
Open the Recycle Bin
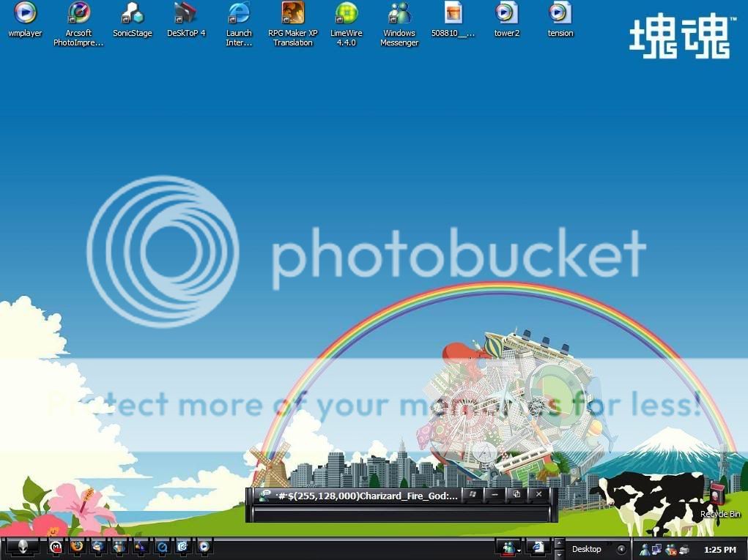719,496
